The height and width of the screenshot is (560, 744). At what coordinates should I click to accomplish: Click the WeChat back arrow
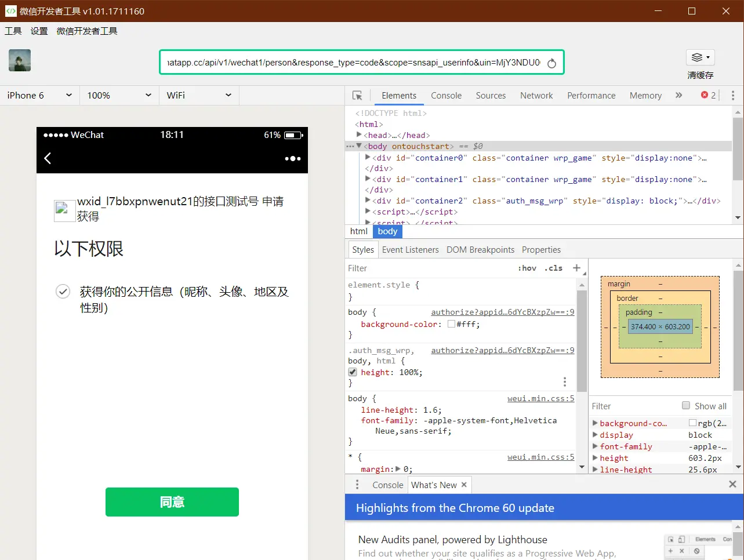(48, 158)
